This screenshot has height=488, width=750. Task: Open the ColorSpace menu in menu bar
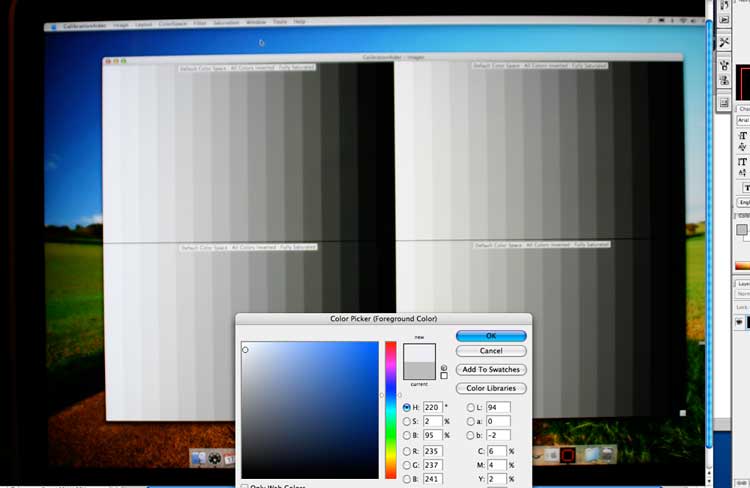coord(173,24)
